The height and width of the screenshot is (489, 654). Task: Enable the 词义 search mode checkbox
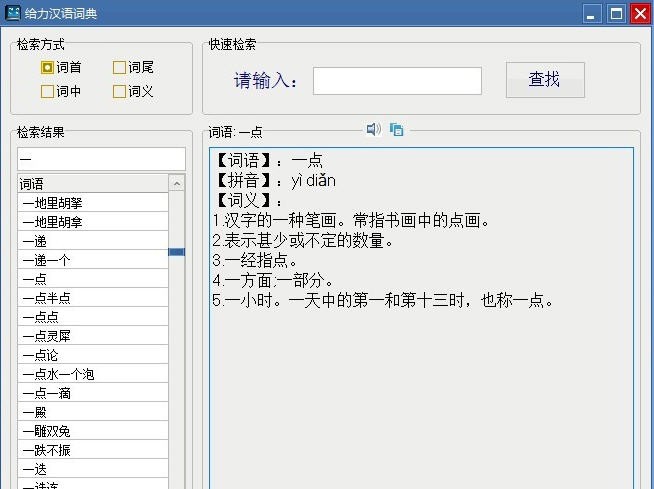[119, 91]
